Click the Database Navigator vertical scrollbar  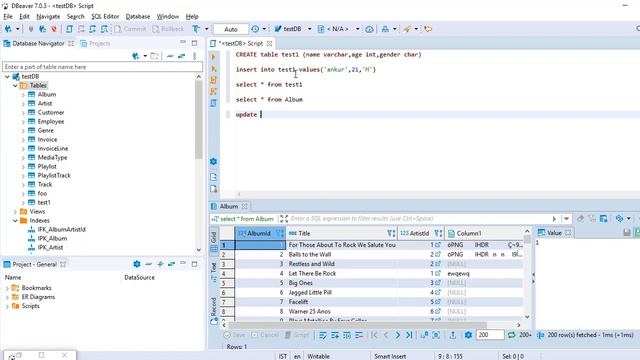(198, 119)
